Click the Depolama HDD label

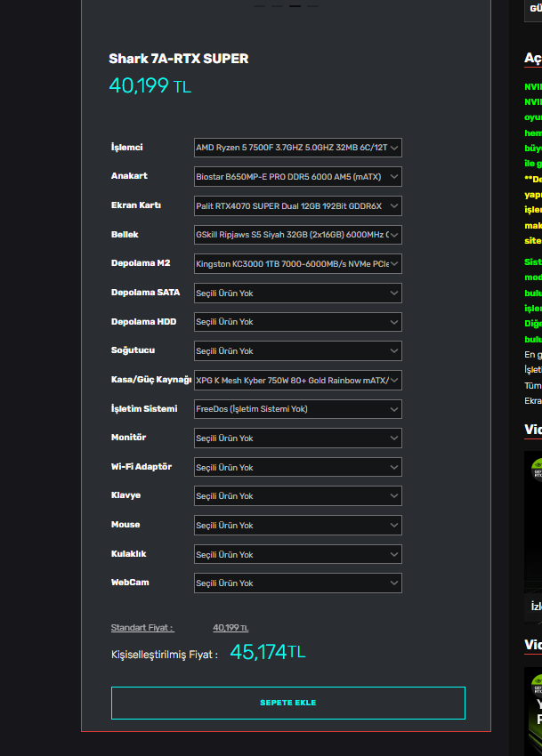pos(143,322)
